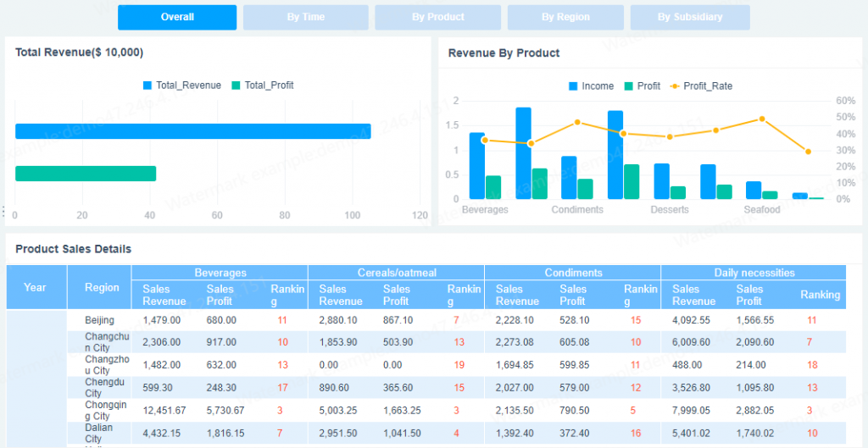Click Sales Revenue header under Beverages
Viewport: 868px width, 448px height.
pyautogui.click(x=164, y=295)
